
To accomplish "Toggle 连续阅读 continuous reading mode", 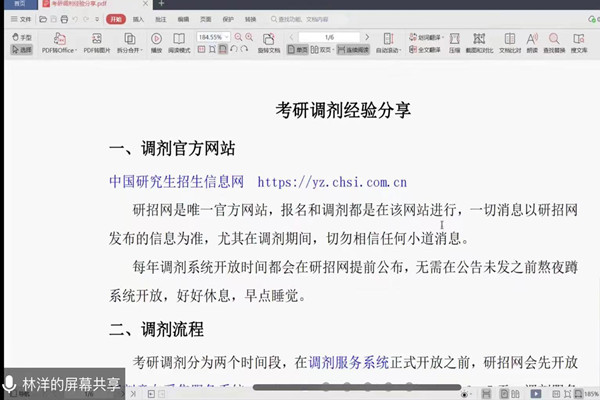I will pos(357,48).
